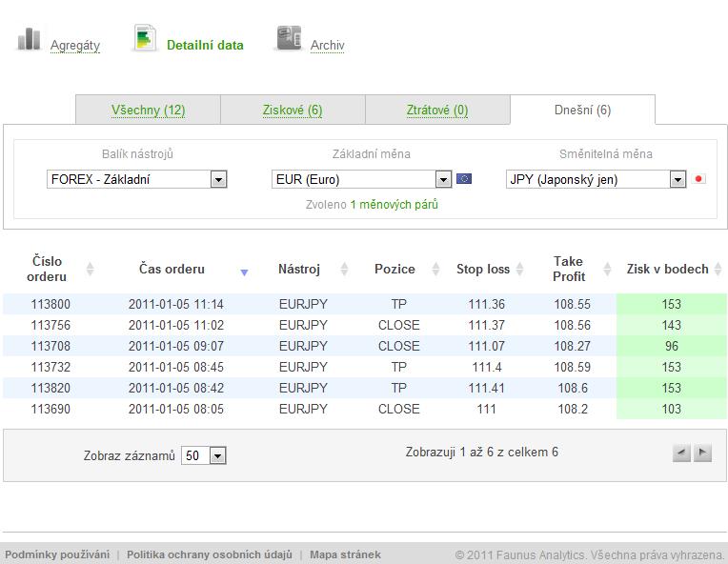Select order number 113708

[x=51, y=346]
